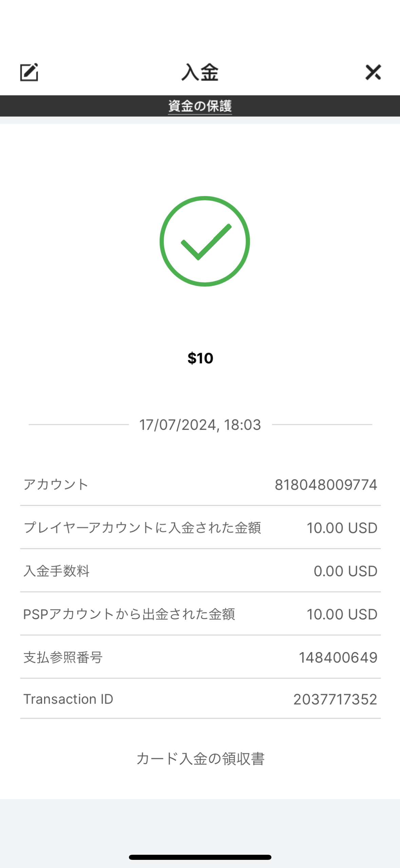Select the PSPアカウントから出金された金額 label
This screenshot has height=868, width=400.
click(x=129, y=614)
